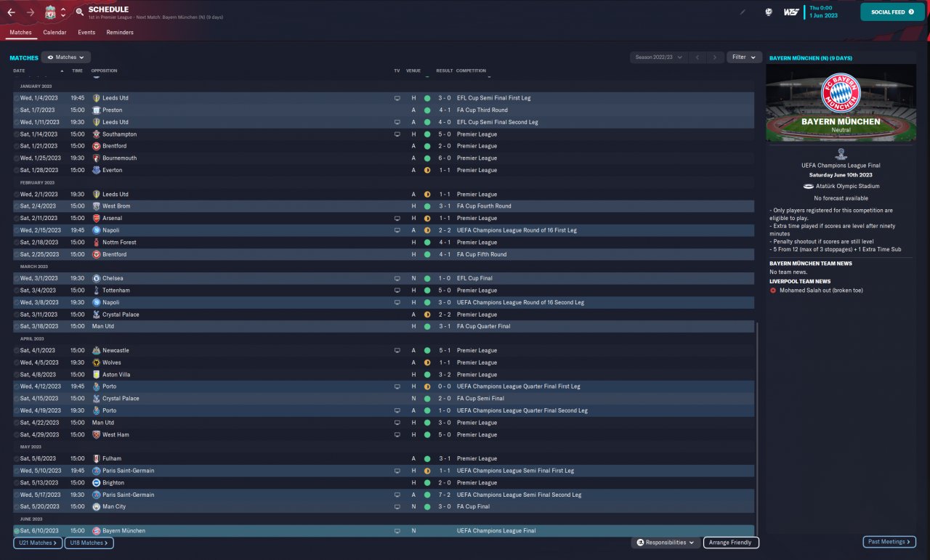Open the club switcher chevrons beside the Liverpool badge

[63, 12]
